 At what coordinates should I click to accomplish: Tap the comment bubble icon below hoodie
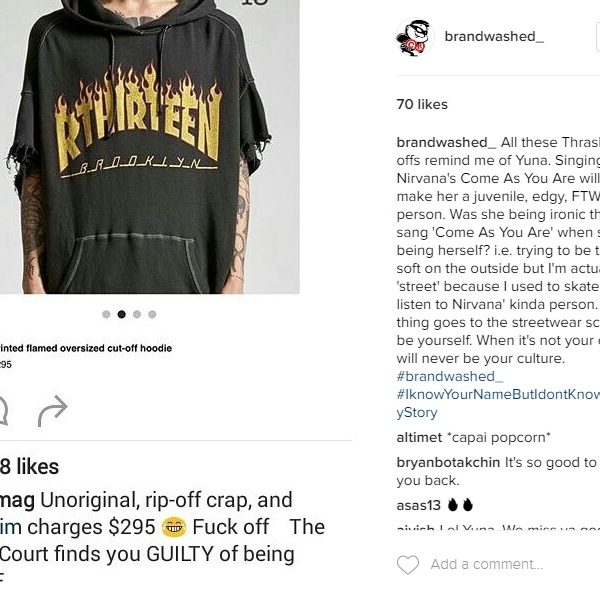(3, 411)
